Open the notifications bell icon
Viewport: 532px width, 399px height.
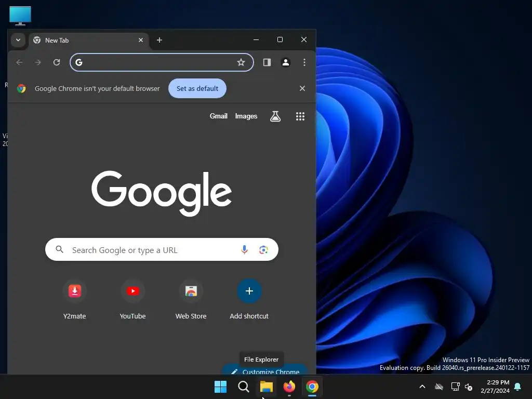pyautogui.click(x=518, y=387)
